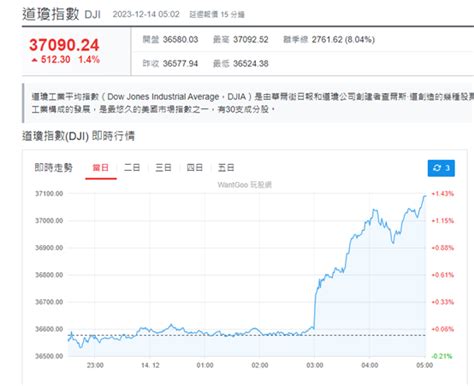Click the change value 512.30

coord(55,60)
